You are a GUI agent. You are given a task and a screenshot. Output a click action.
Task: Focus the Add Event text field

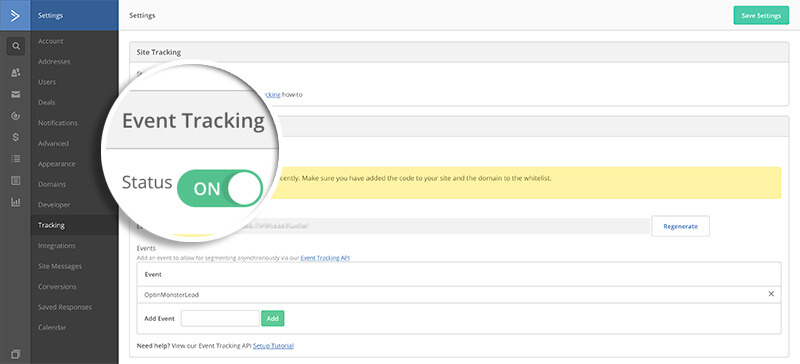coord(220,318)
